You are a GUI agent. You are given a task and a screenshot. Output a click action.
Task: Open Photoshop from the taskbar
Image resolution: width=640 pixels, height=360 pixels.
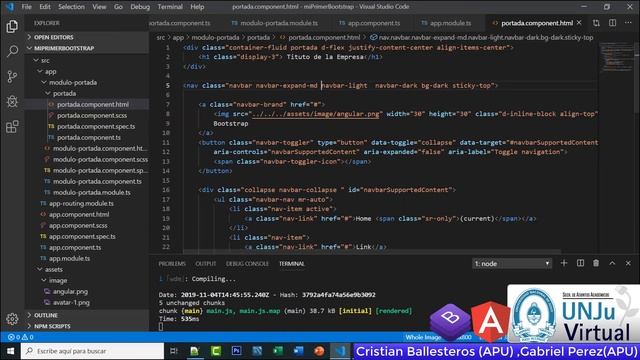tap(236, 351)
